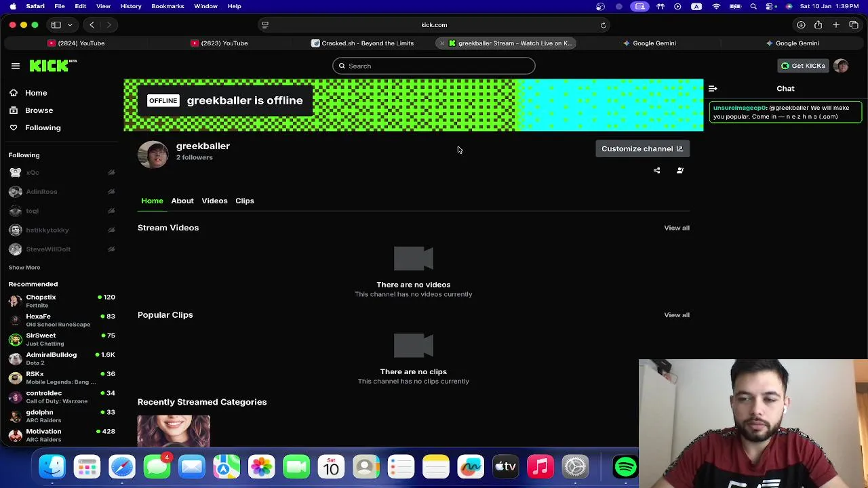
Task: Switch to first Google Gemini tab
Action: point(650,43)
